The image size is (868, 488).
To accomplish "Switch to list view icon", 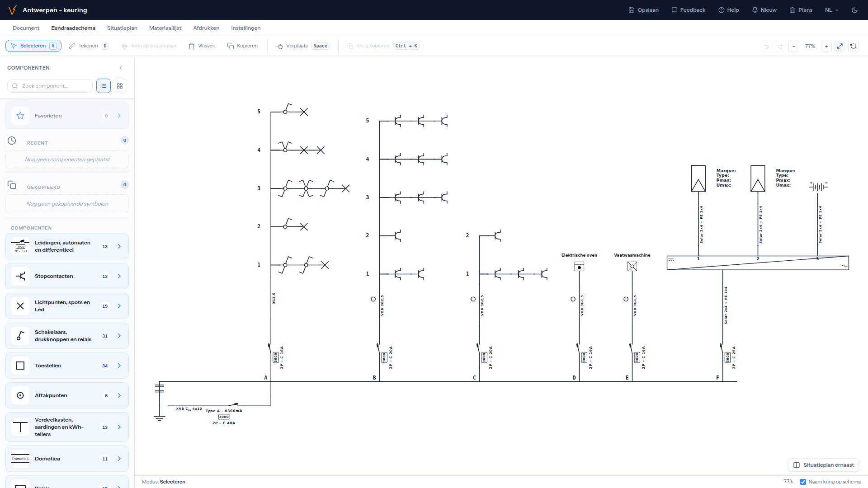I will [104, 86].
